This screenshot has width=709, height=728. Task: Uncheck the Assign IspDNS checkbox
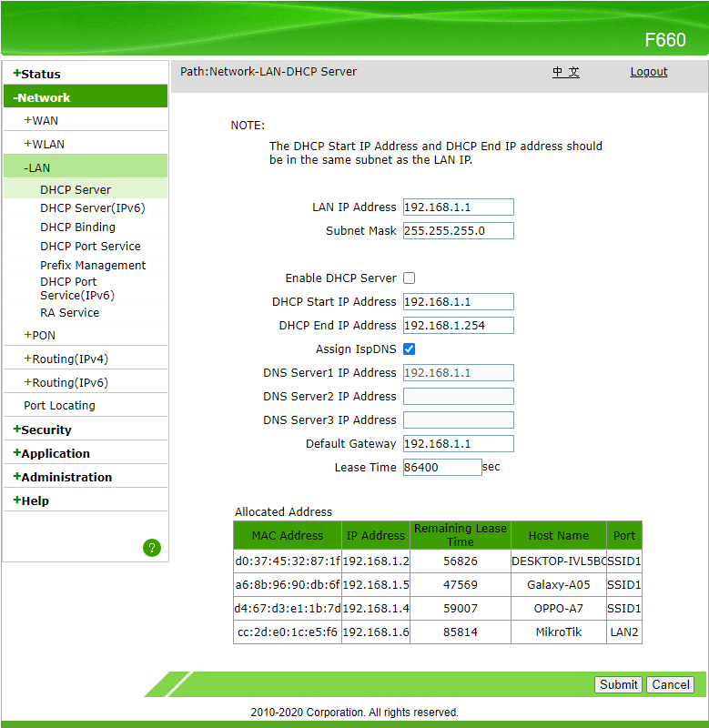[x=410, y=349]
